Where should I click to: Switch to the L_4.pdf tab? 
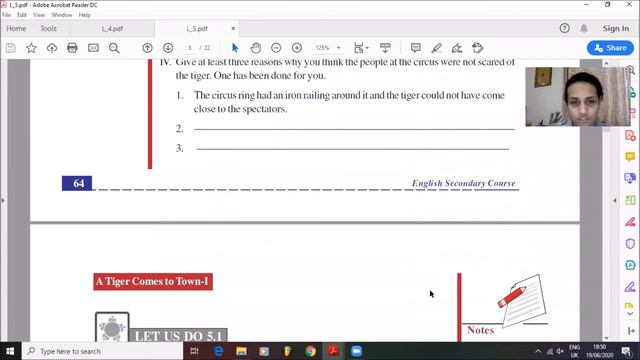click(112, 29)
